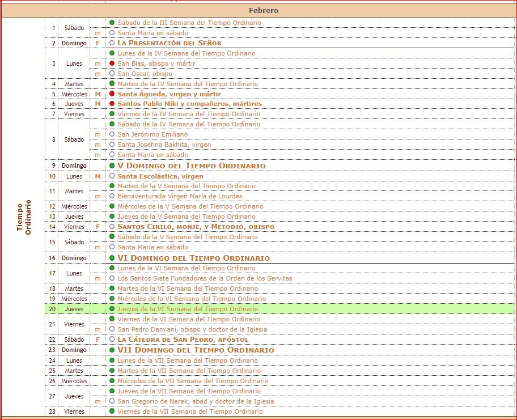Click the green dot beside V Domingo del Tiempo Ordinario
This screenshot has height=420, width=517.
(x=112, y=166)
